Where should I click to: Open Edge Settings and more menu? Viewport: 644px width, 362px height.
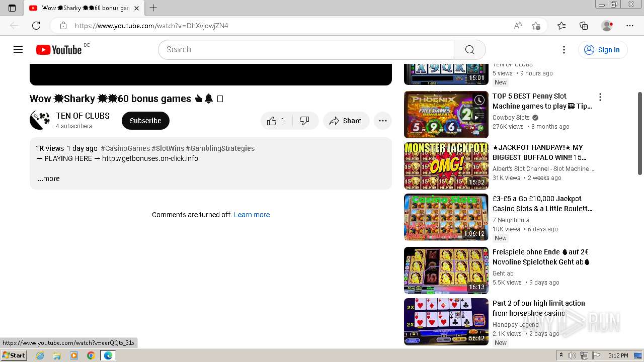[630, 26]
